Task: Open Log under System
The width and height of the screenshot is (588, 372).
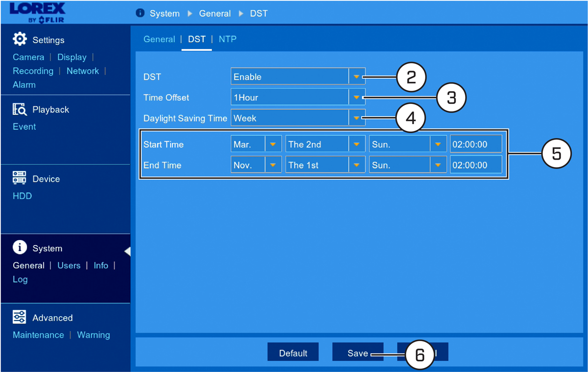Action: pyautogui.click(x=20, y=279)
